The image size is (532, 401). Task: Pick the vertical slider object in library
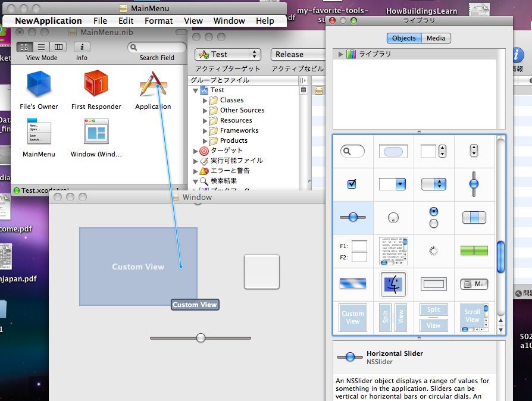[x=474, y=184]
